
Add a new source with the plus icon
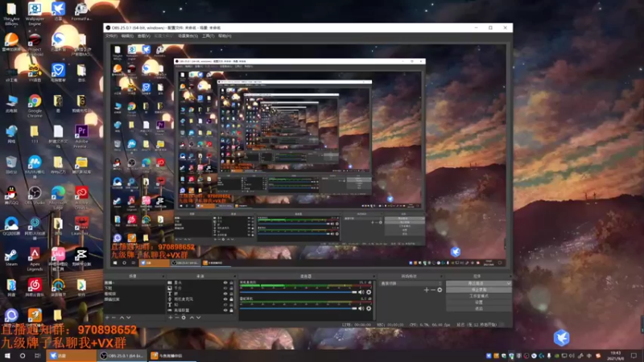coord(171,318)
